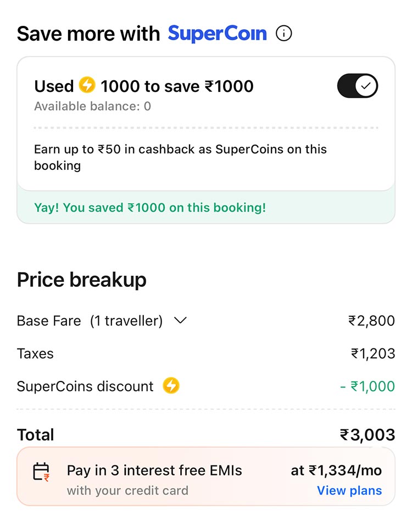Click the lightning coin icon next to Used
This screenshot has width=412, height=532.
click(88, 86)
